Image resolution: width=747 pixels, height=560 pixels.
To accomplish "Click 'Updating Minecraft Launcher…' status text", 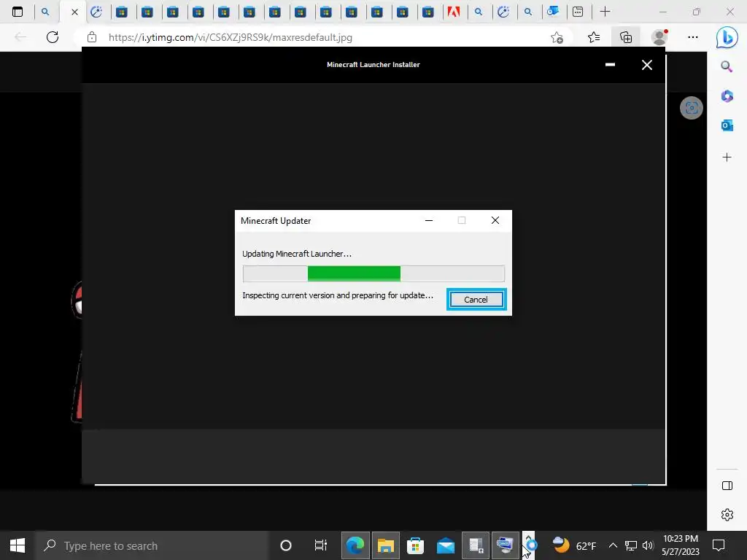I will click(x=297, y=254).
